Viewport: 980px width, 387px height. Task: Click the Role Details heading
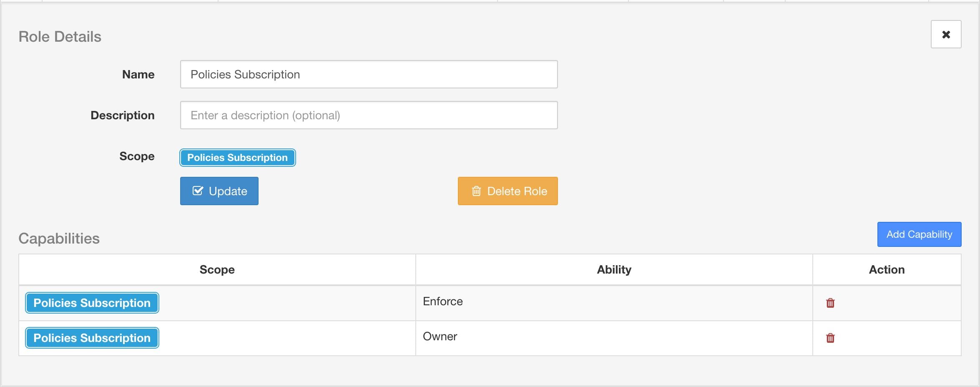click(60, 37)
